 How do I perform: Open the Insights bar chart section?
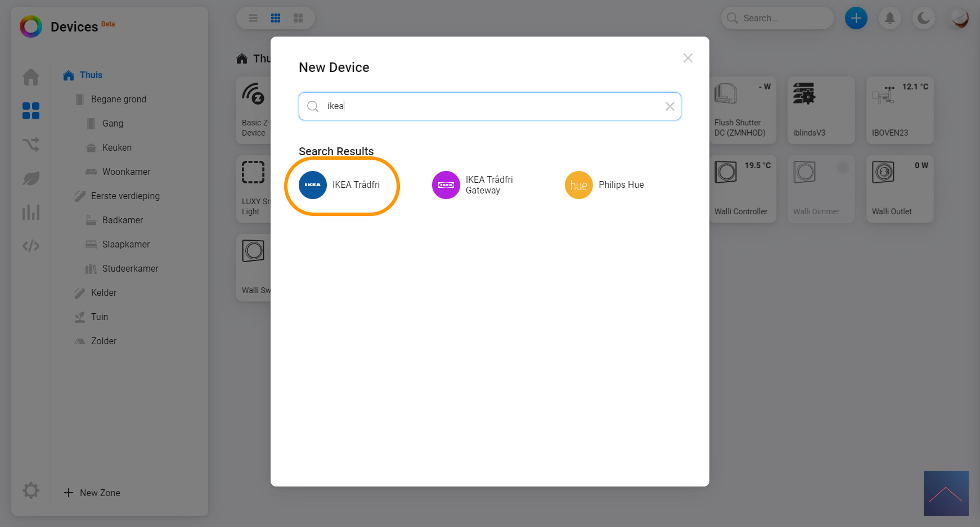pos(31,212)
